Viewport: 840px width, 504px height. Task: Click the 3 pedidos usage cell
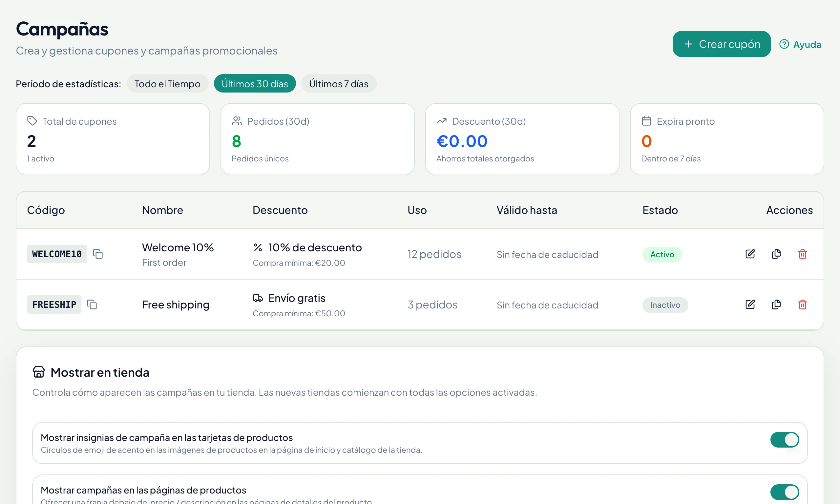tap(432, 304)
